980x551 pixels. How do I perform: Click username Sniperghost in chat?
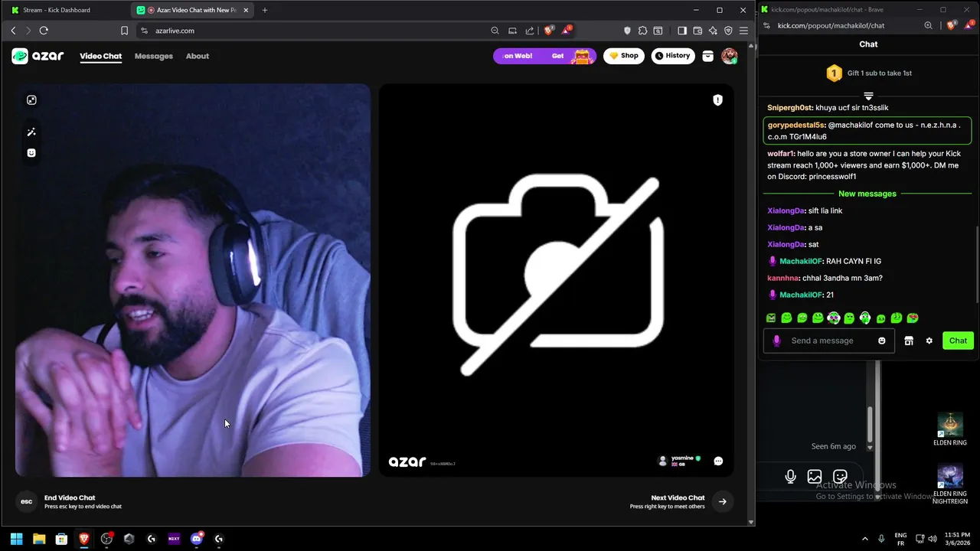tap(789, 108)
